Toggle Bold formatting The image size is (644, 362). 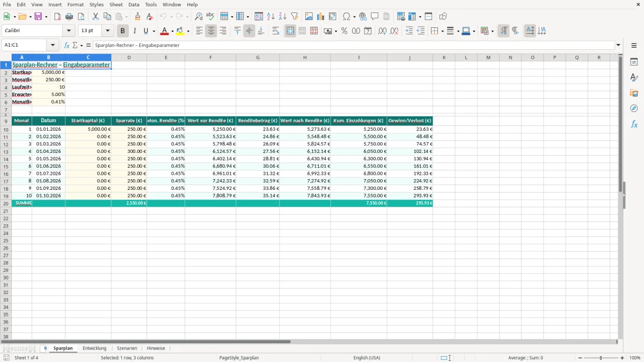(x=123, y=31)
